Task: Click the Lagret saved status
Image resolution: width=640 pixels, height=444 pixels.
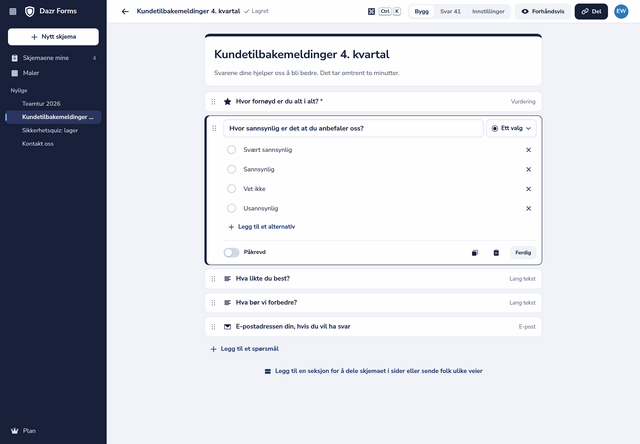Action: pos(256,11)
